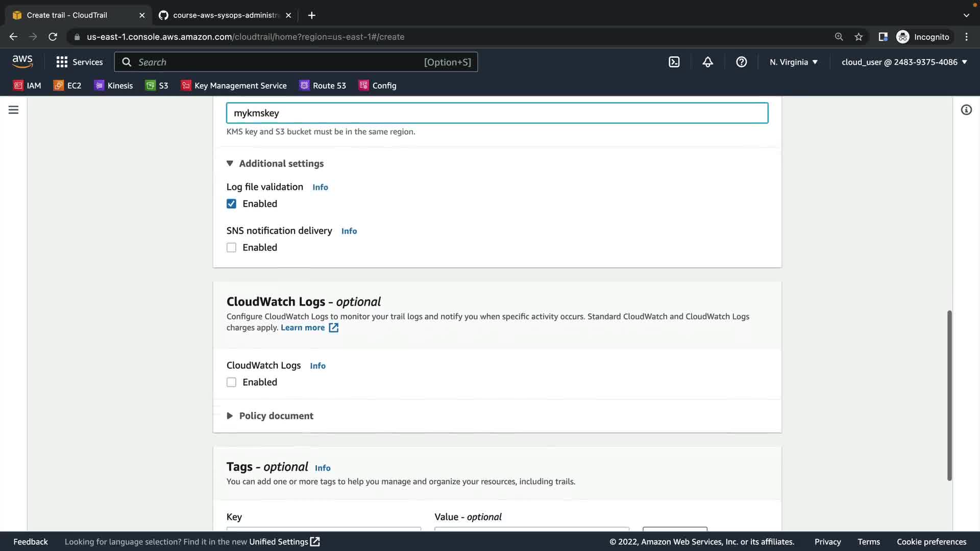Uncheck Log file validation Enabled checkbox

231,204
